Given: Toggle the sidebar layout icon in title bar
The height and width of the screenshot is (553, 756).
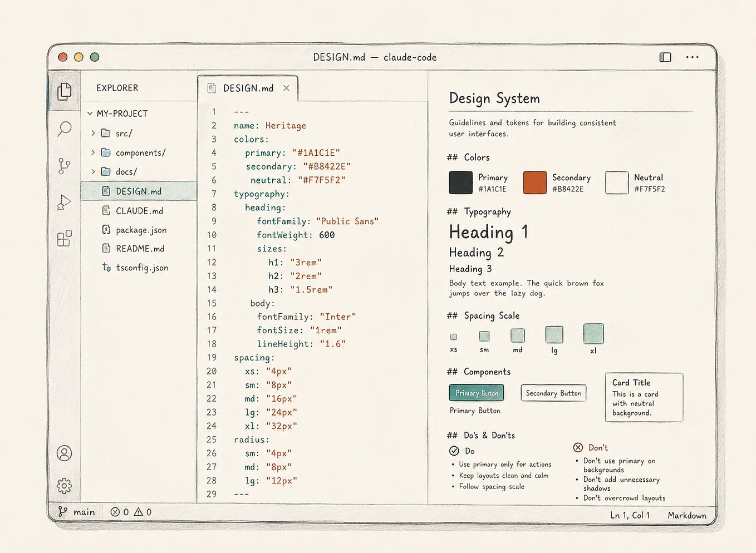Looking at the screenshot, I should click(665, 57).
